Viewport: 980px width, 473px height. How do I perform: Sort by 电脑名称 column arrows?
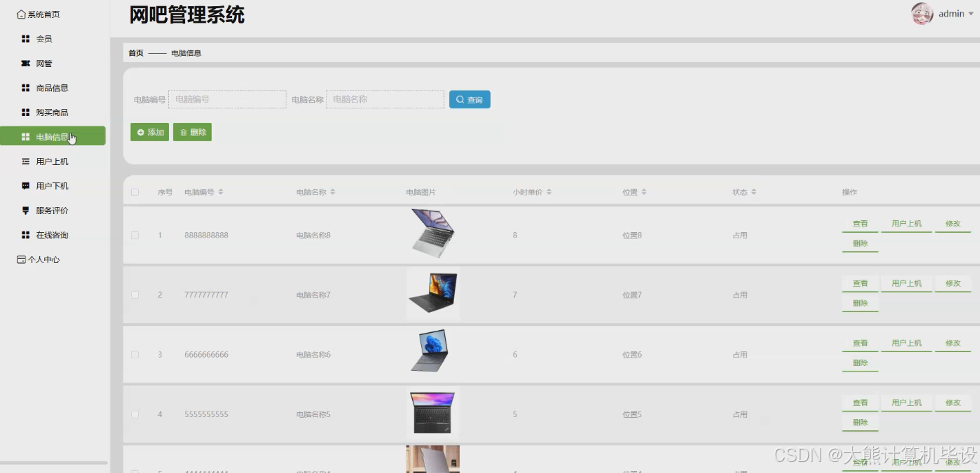333,192
